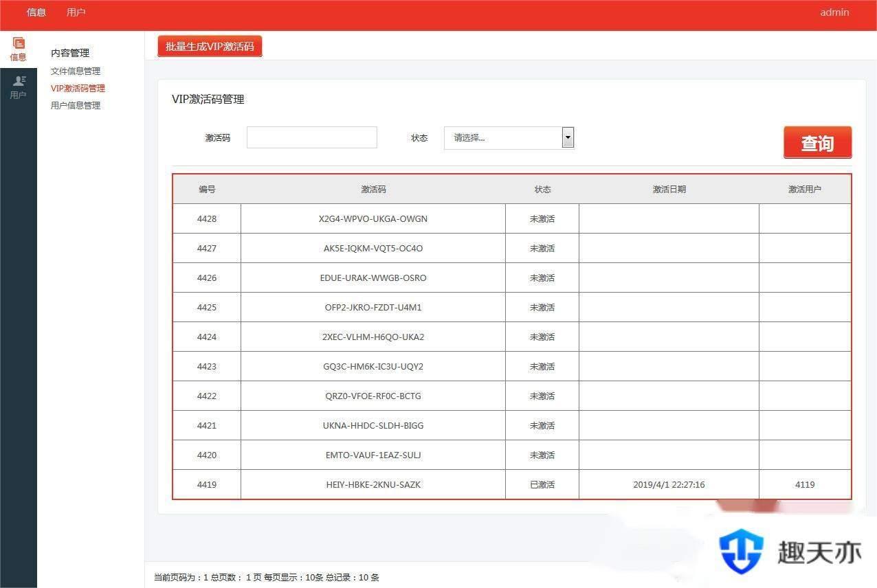Click row number 4419
This screenshot has height=588, width=877.
[x=207, y=484]
